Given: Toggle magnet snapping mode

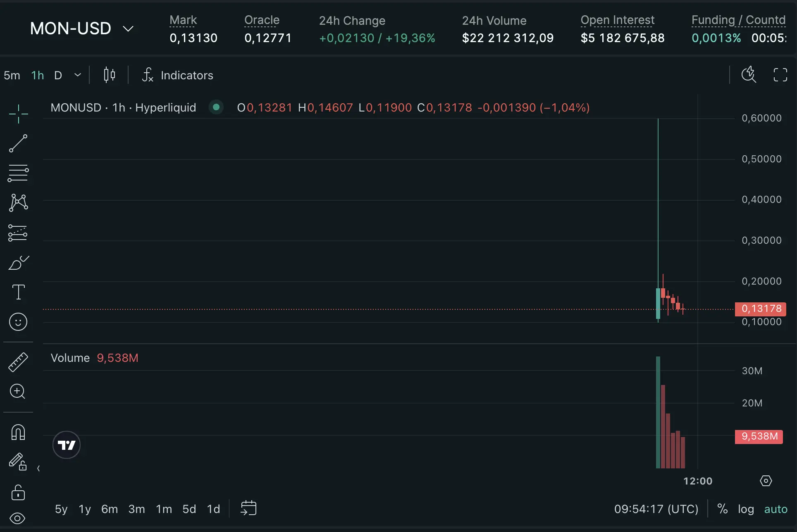Looking at the screenshot, I should point(18,432).
